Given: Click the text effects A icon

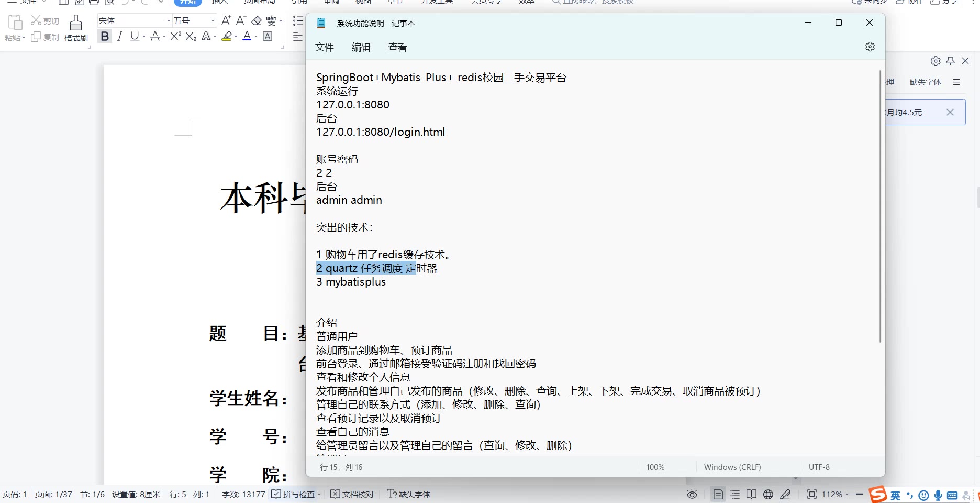Looking at the screenshot, I should (x=206, y=37).
